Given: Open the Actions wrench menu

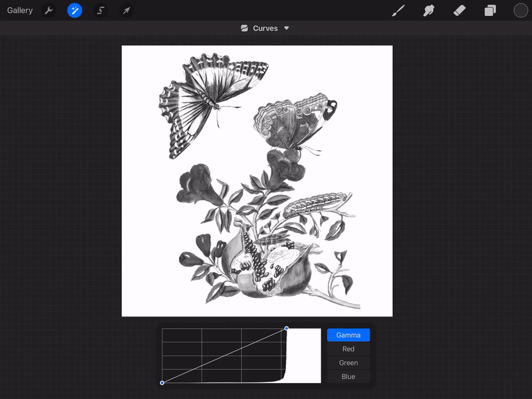Looking at the screenshot, I should [49, 11].
